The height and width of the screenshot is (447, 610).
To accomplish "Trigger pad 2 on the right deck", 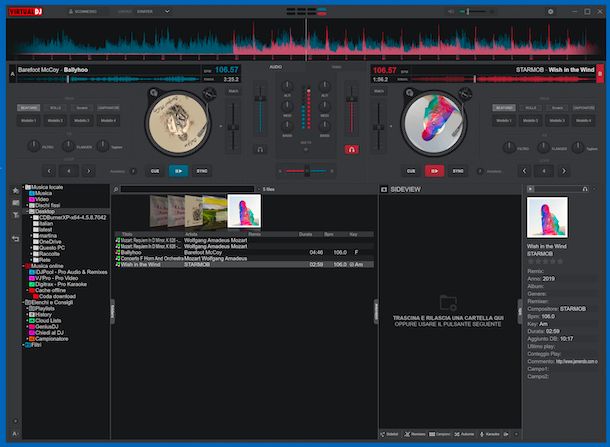I will click(531, 121).
